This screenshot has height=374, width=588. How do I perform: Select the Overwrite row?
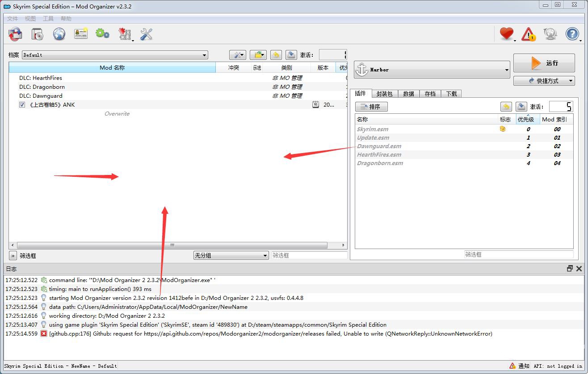pyautogui.click(x=178, y=113)
